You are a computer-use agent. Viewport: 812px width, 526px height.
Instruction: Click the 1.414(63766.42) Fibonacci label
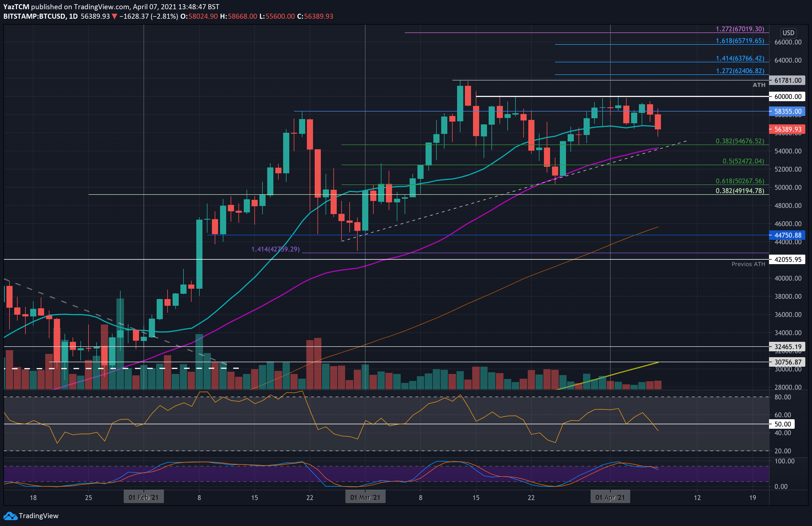click(740, 58)
